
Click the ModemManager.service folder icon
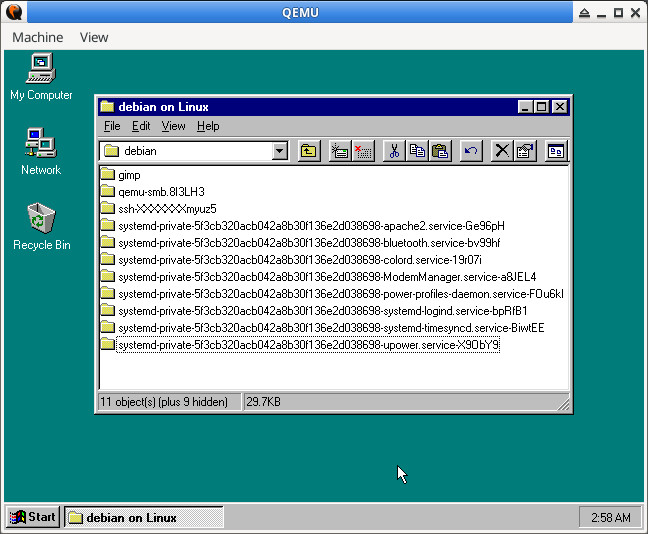(107, 276)
